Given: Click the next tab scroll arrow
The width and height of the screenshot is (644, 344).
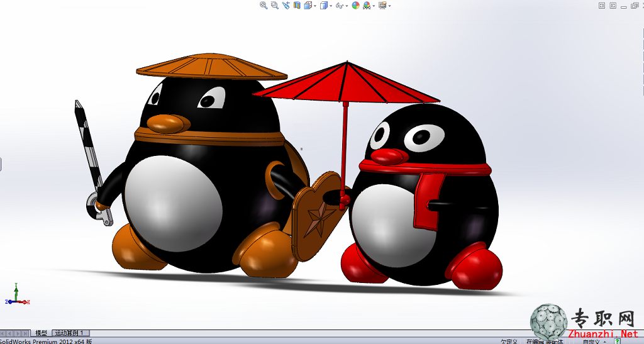Looking at the screenshot, I should pos(18,333).
